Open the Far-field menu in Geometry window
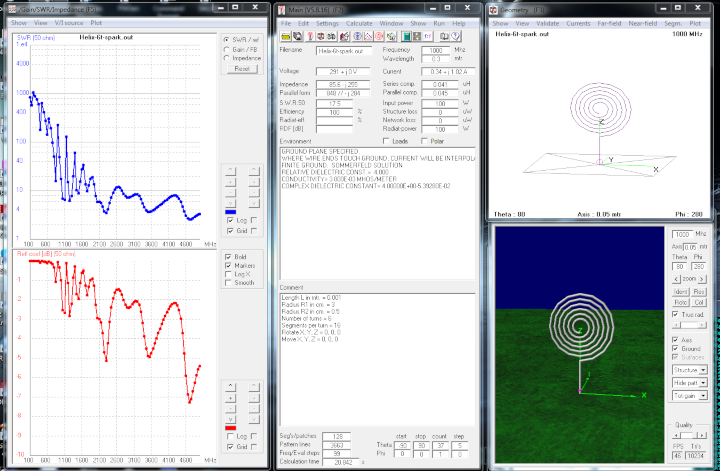 pyautogui.click(x=607, y=22)
